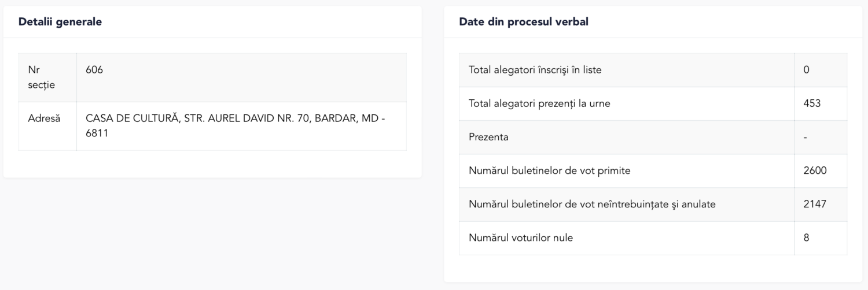Click the 2147 unused ballots value
The image size is (868, 290).
tap(815, 204)
